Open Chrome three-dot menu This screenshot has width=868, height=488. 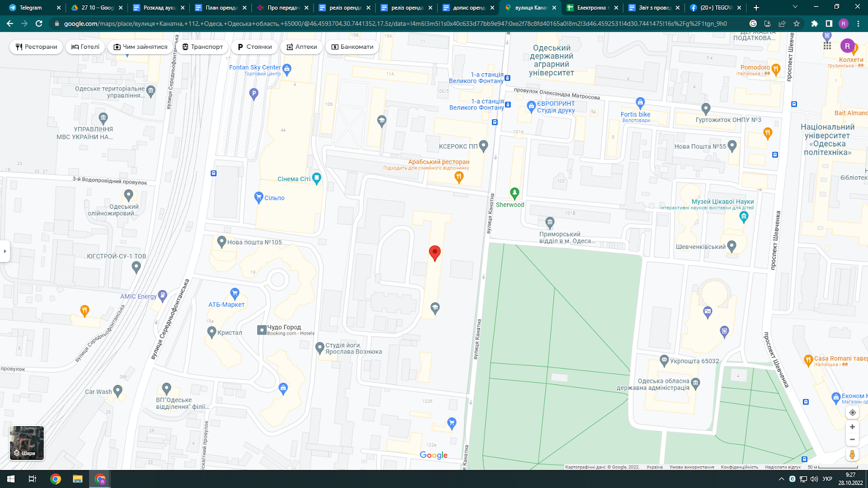858,23
